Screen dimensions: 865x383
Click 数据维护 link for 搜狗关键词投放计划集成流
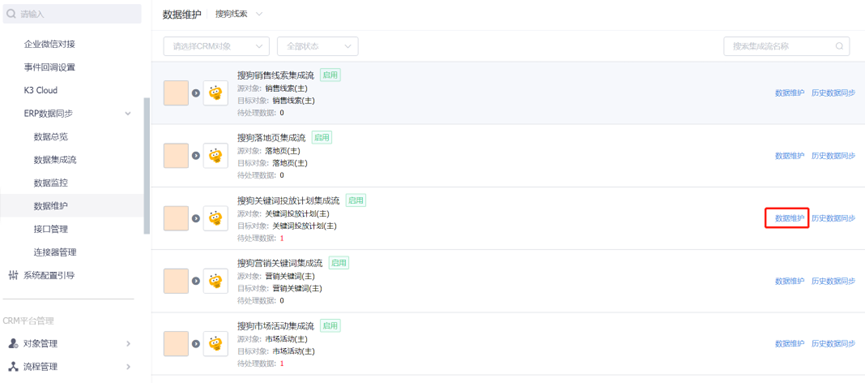click(x=789, y=219)
